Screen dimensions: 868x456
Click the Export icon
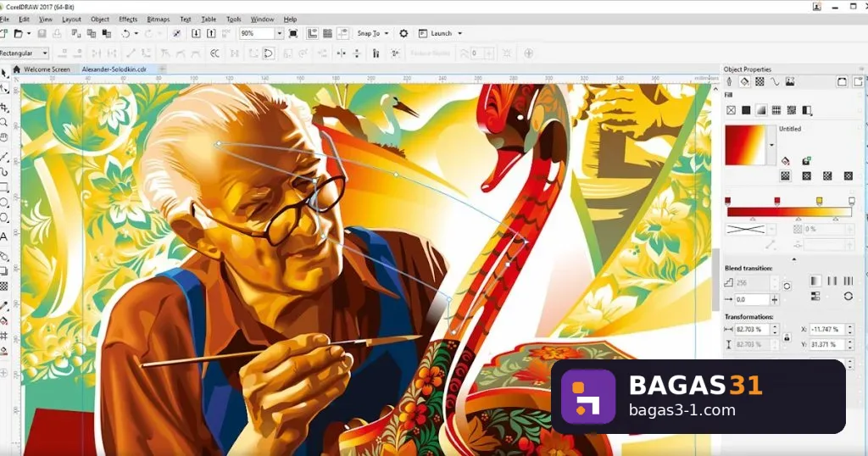click(211, 34)
